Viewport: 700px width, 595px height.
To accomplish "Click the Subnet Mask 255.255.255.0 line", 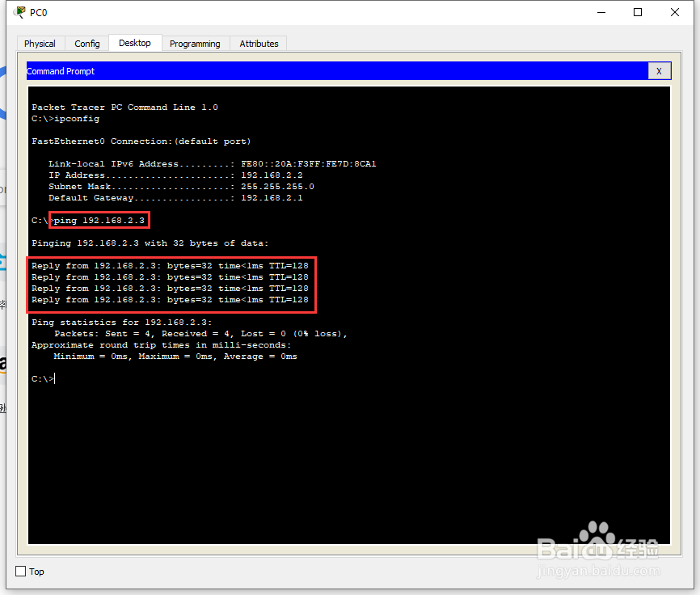I will (x=181, y=187).
